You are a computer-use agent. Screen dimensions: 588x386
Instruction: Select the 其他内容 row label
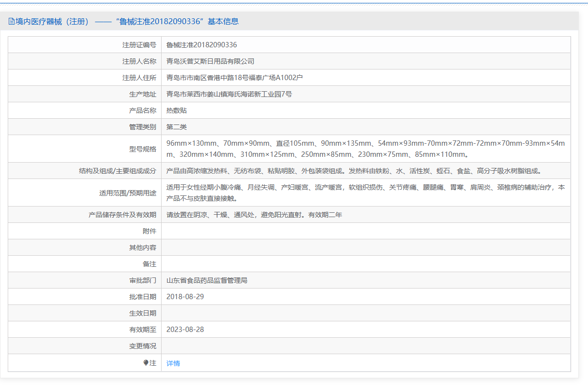pos(143,248)
